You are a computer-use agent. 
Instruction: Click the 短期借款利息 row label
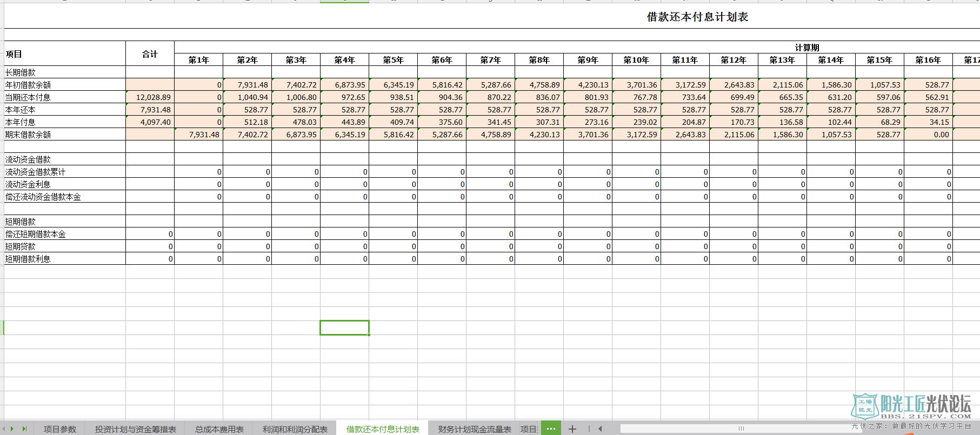[28, 259]
